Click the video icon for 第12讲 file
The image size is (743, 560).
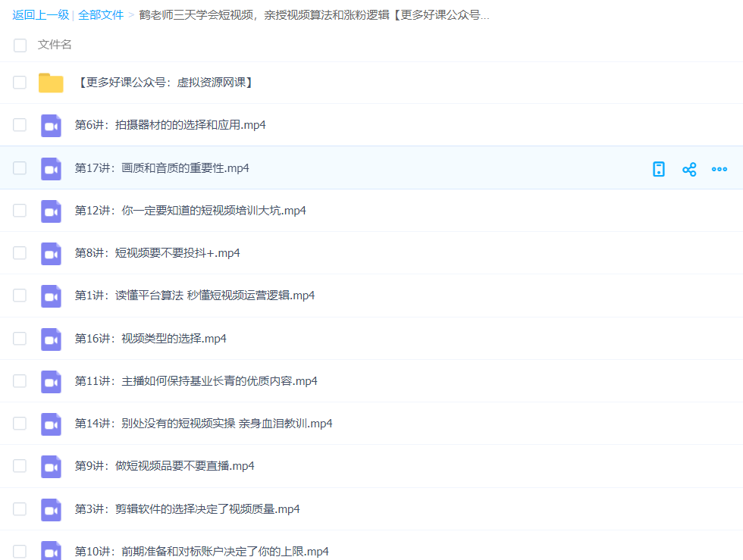click(51, 211)
